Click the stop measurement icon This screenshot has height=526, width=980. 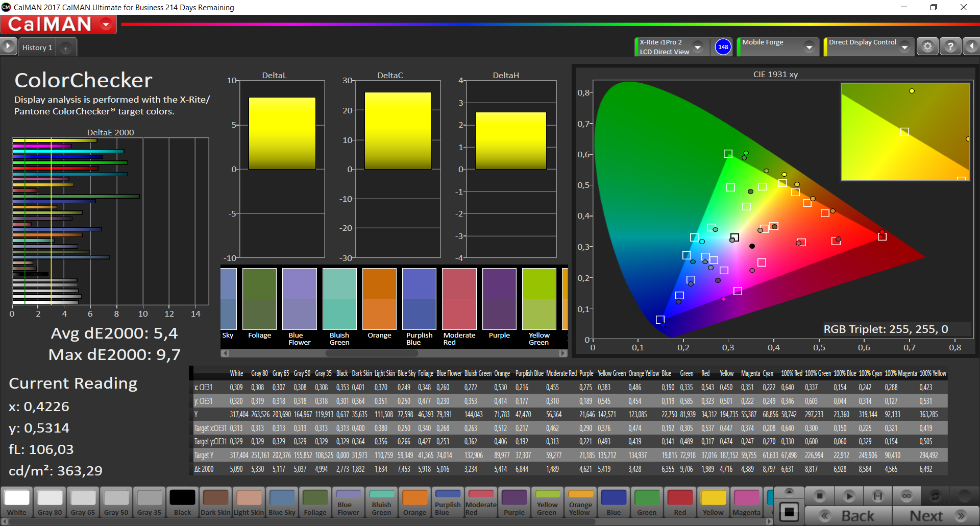click(x=820, y=495)
